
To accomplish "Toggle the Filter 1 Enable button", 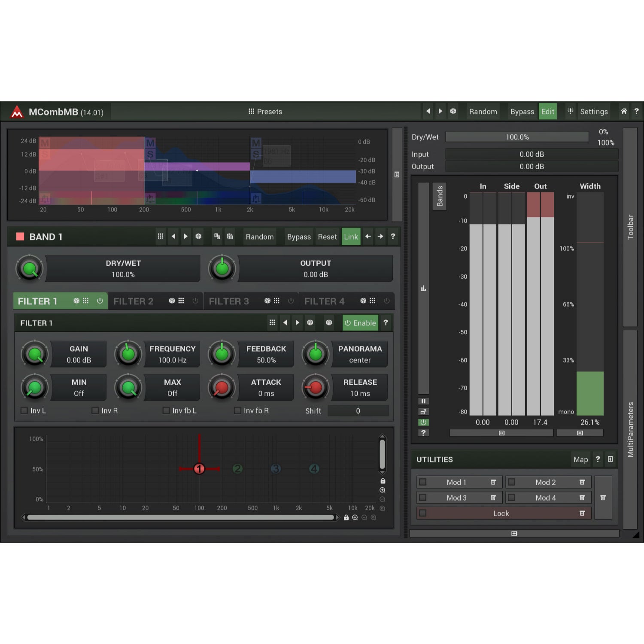I will [360, 323].
